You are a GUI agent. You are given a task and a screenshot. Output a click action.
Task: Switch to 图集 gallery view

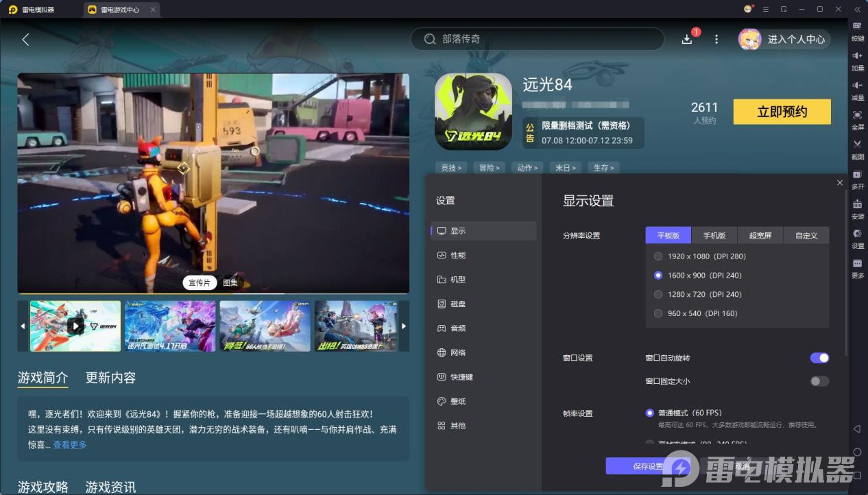tap(230, 282)
